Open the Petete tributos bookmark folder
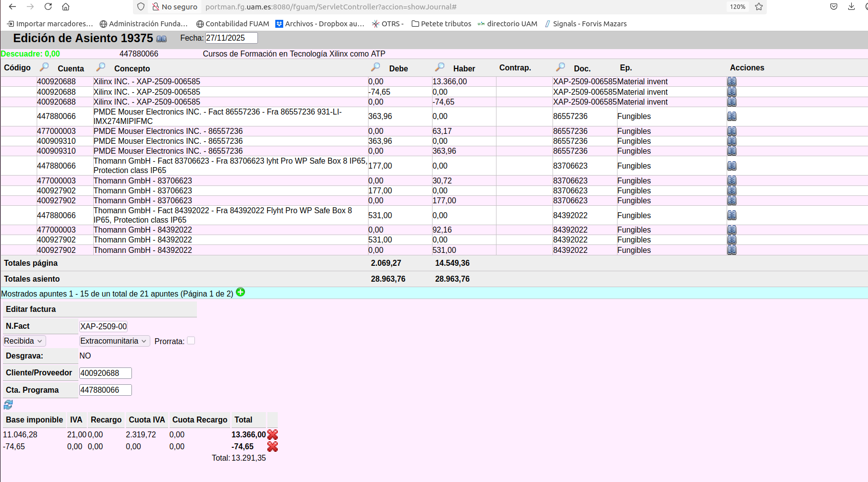 point(441,24)
